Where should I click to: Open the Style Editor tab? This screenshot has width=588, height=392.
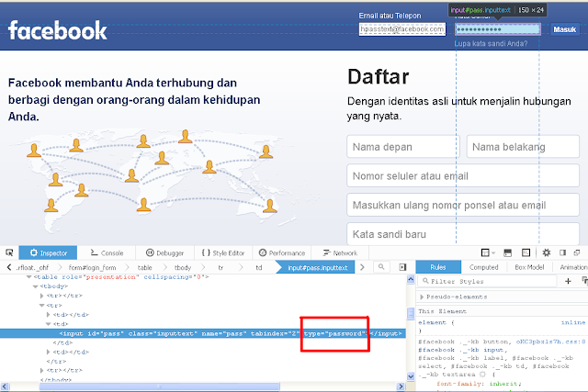(223, 253)
